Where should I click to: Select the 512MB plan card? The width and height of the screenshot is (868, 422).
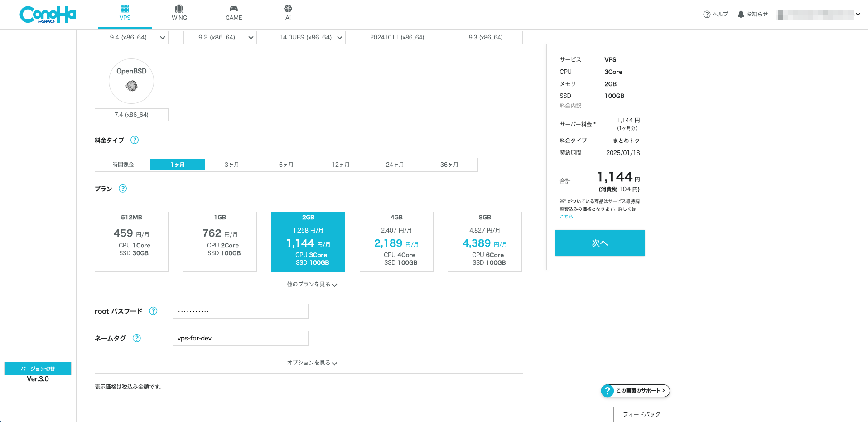pyautogui.click(x=131, y=241)
